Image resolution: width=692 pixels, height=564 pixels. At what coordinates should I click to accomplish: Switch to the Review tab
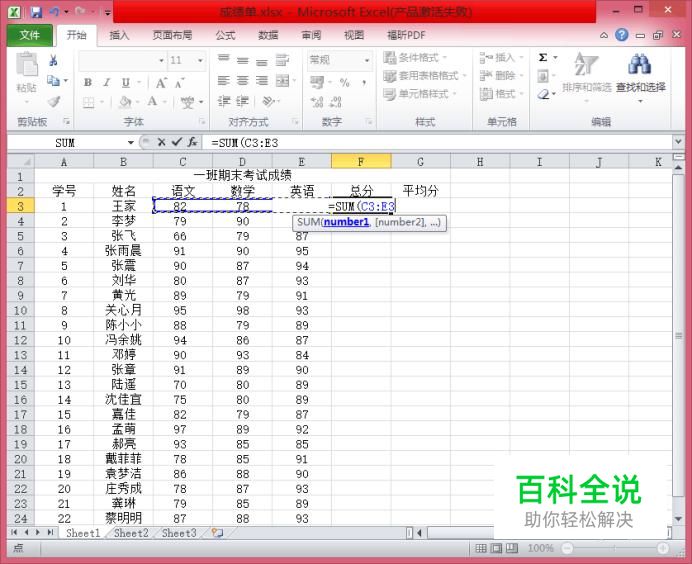coord(311,35)
